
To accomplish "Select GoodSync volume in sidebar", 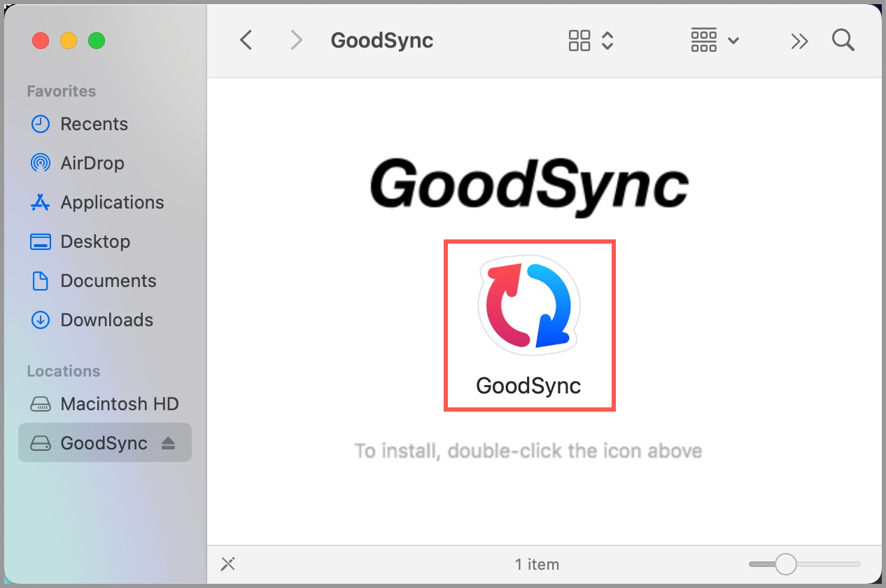I will (x=105, y=442).
